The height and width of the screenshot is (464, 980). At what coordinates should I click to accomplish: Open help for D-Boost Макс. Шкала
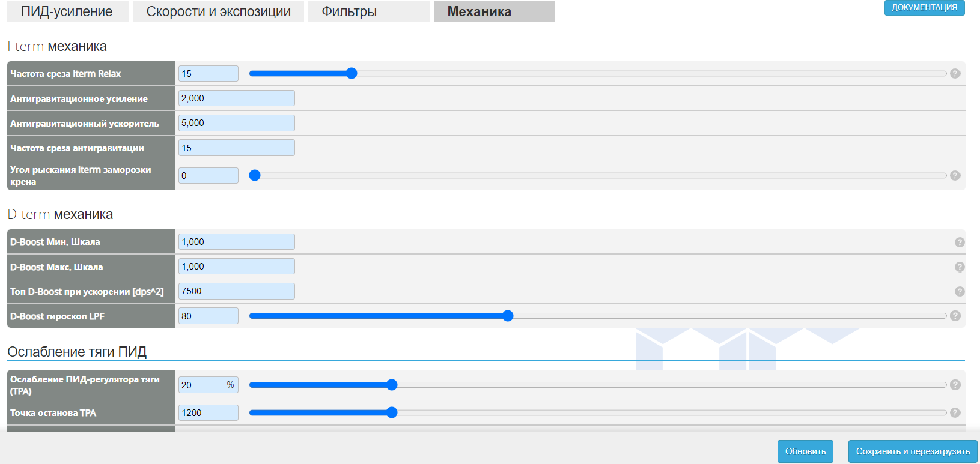pyautogui.click(x=960, y=267)
